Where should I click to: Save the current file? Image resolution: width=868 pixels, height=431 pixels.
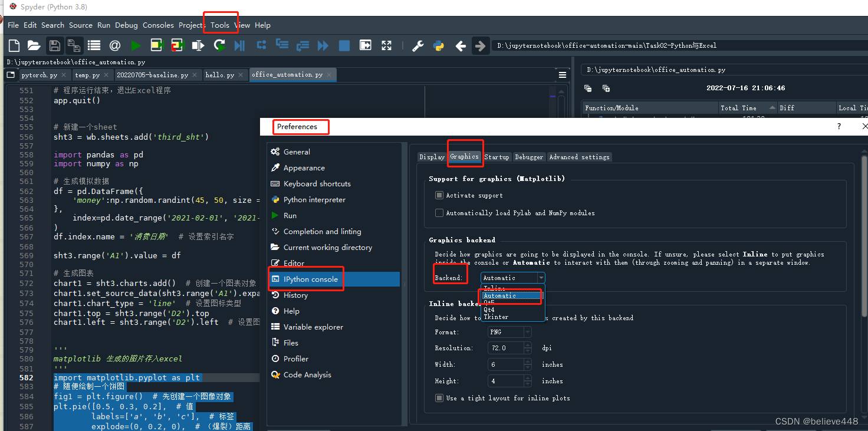(x=54, y=45)
